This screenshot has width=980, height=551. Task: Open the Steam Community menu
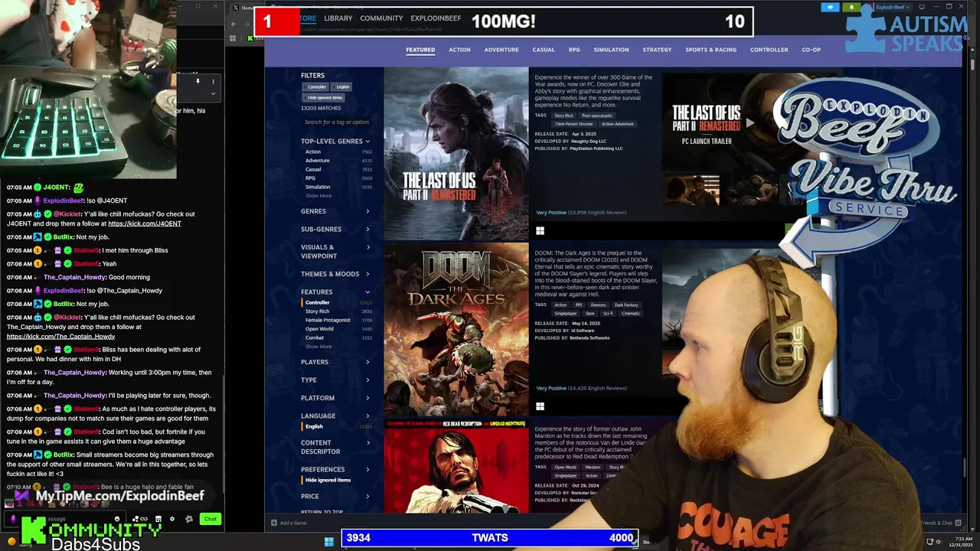[x=381, y=18]
